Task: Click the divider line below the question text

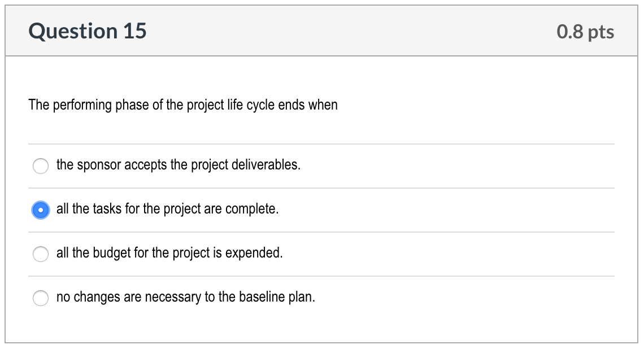Action: (322, 143)
